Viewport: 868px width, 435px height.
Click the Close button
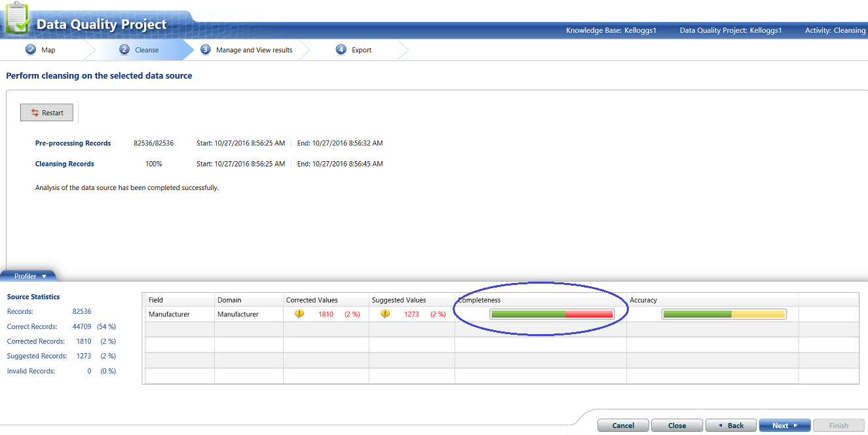point(677,425)
